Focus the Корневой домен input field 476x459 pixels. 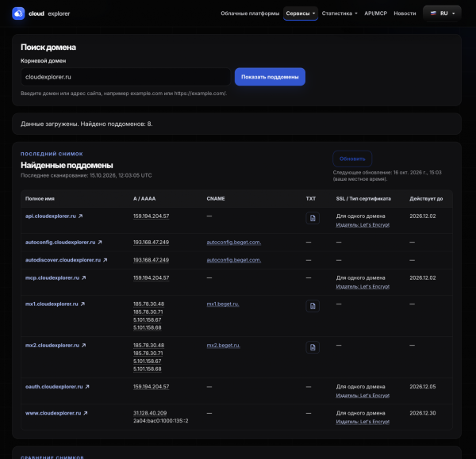tap(125, 77)
